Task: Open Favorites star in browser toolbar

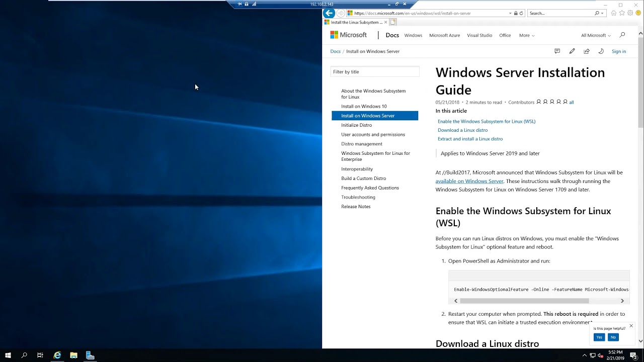Action: click(622, 13)
